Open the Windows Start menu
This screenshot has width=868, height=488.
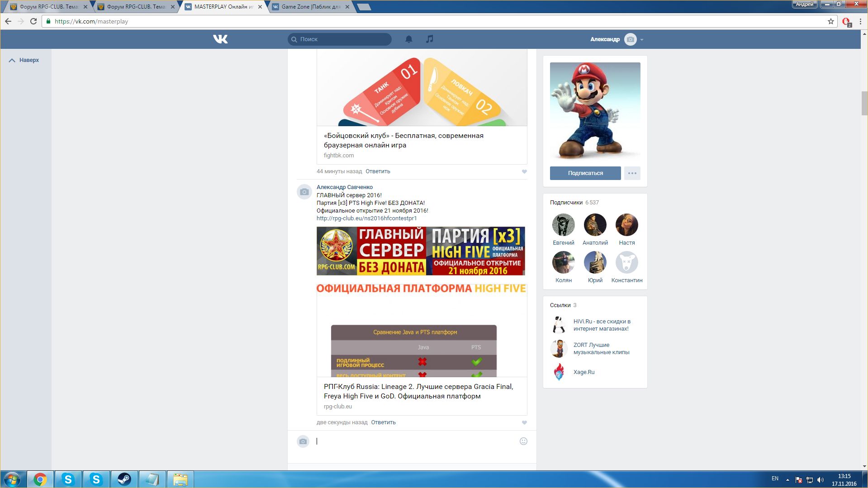(x=12, y=479)
